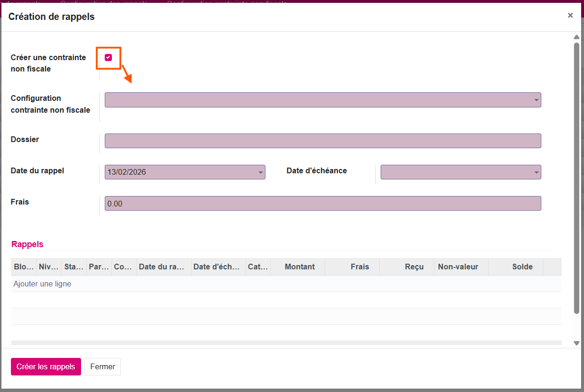
Task: Click the Frais amount input field
Action: 322,204
